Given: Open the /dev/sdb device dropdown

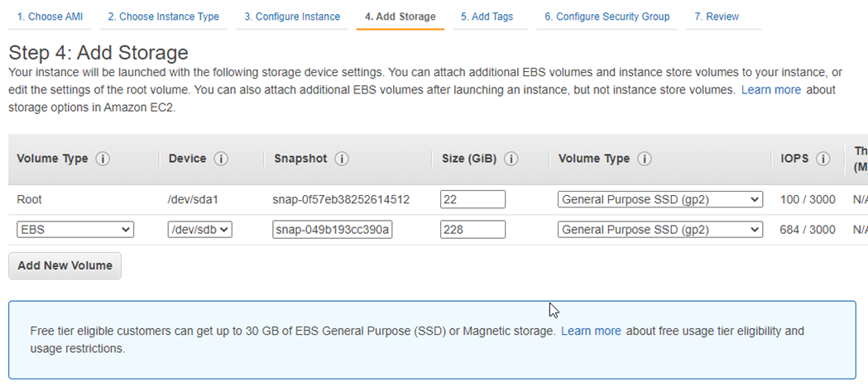Looking at the screenshot, I should coord(199,230).
